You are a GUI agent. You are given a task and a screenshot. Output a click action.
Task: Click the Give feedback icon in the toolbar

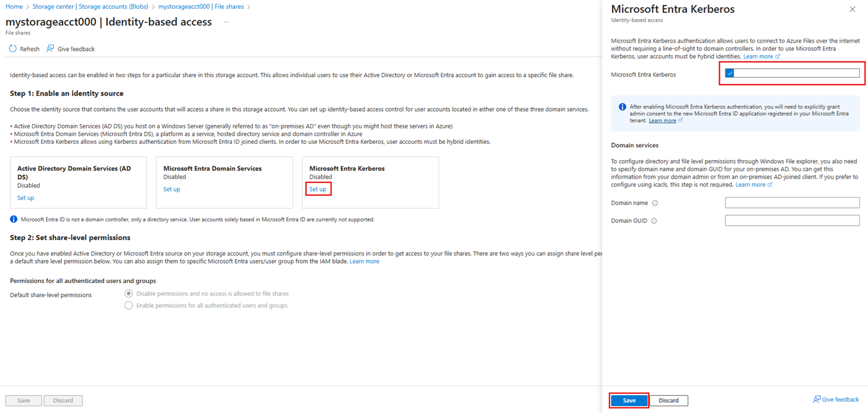pos(50,49)
